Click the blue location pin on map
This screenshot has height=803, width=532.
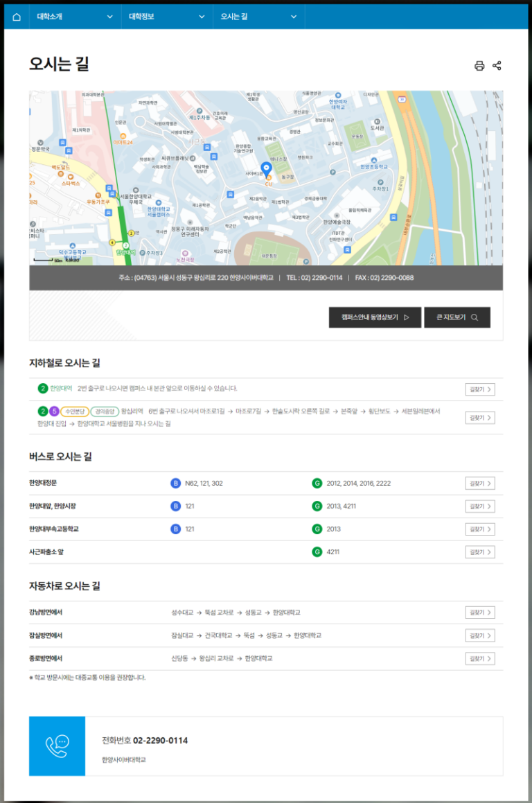pos(265,169)
